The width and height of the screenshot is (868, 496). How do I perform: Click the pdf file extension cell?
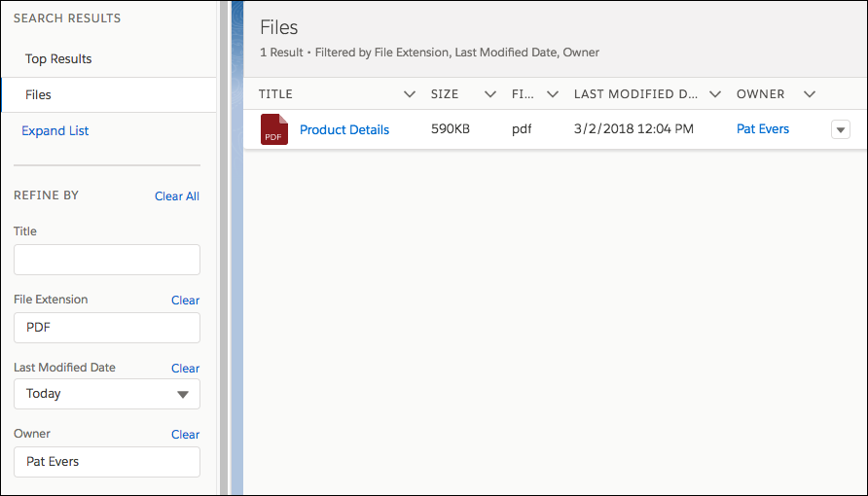point(522,129)
